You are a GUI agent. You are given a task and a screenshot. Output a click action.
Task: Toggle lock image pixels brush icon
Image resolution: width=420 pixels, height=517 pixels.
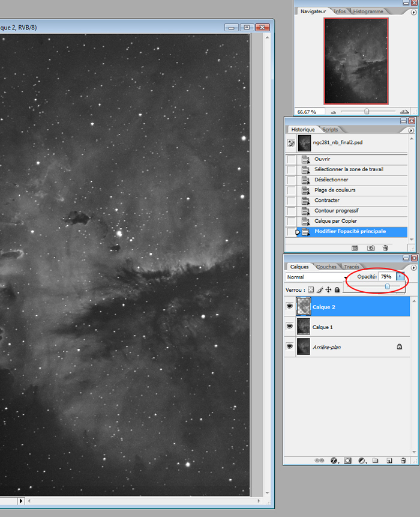tap(320, 290)
